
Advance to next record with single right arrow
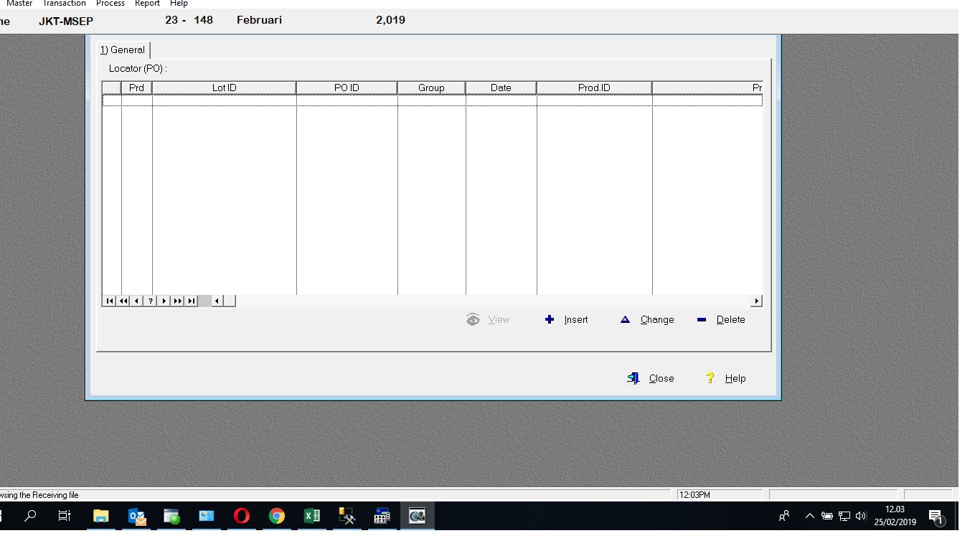coord(164,301)
